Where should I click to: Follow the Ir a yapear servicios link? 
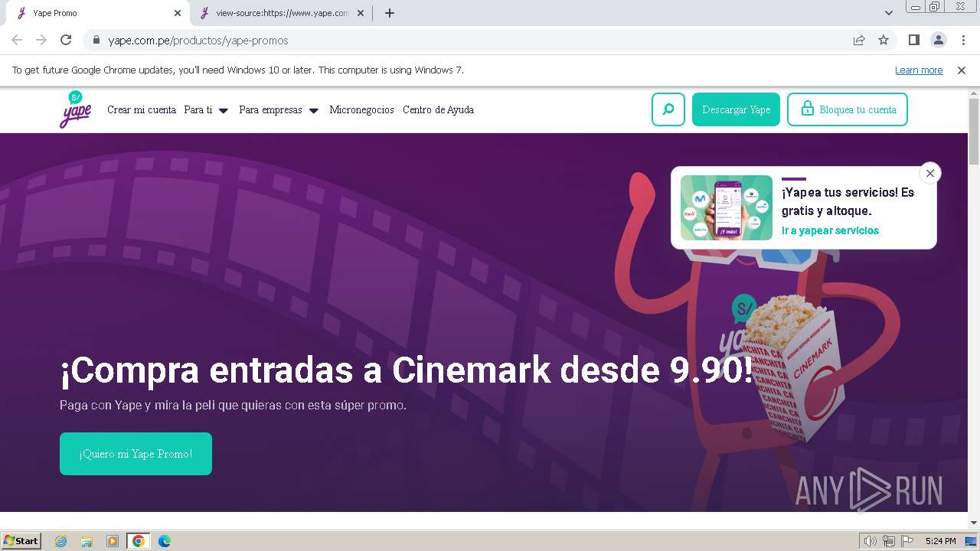(830, 230)
